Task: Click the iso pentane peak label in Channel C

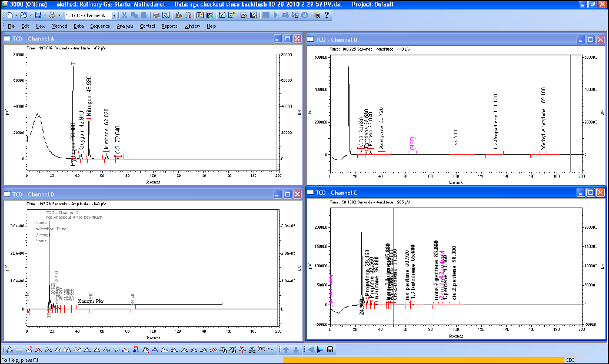Action: click(407, 275)
